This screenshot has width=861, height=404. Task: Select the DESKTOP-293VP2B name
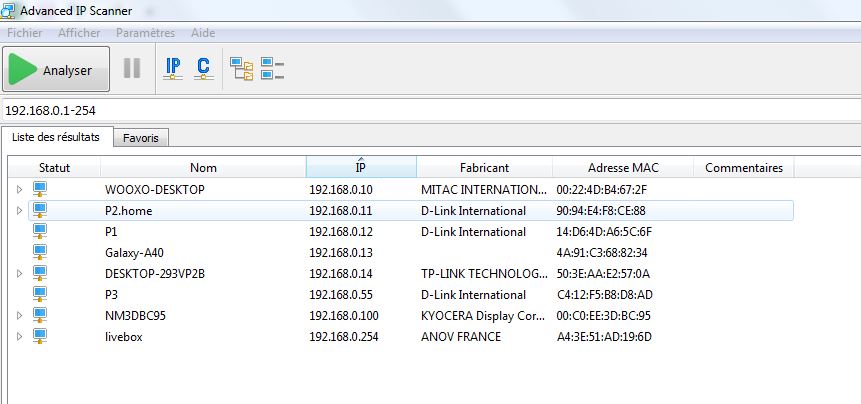point(155,273)
